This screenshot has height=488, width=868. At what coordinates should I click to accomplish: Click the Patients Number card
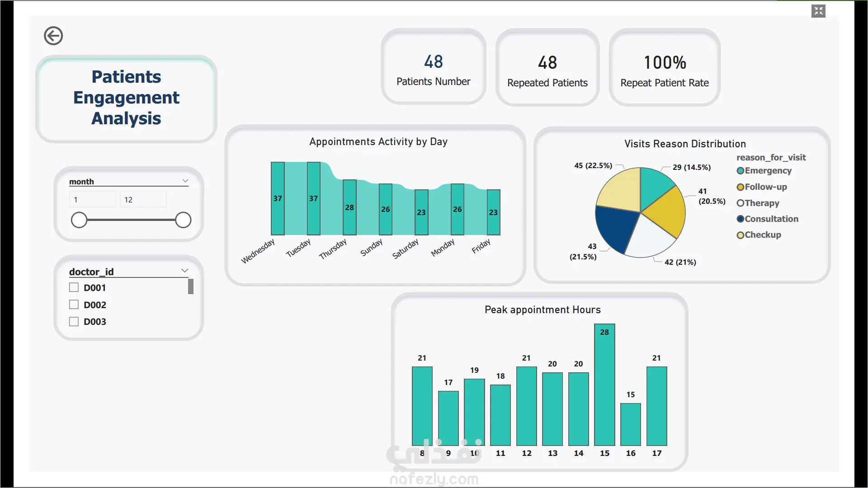(x=433, y=67)
